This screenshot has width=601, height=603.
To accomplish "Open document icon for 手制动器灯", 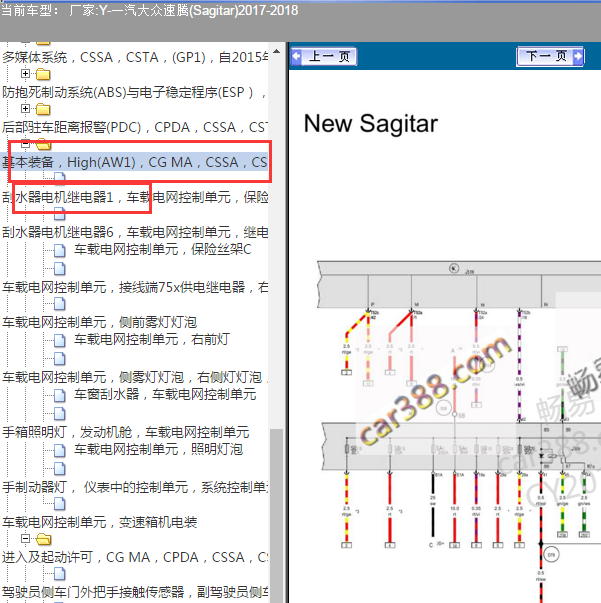I will point(60,468).
